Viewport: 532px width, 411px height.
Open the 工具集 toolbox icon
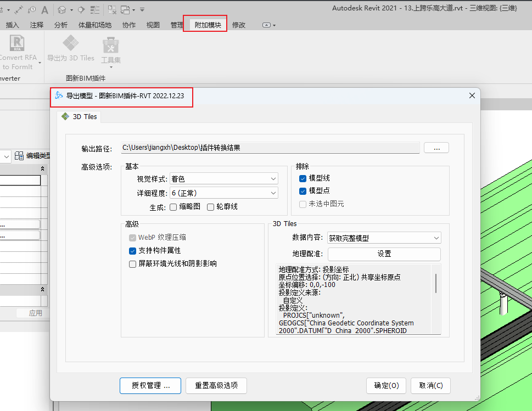(x=111, y=46)
